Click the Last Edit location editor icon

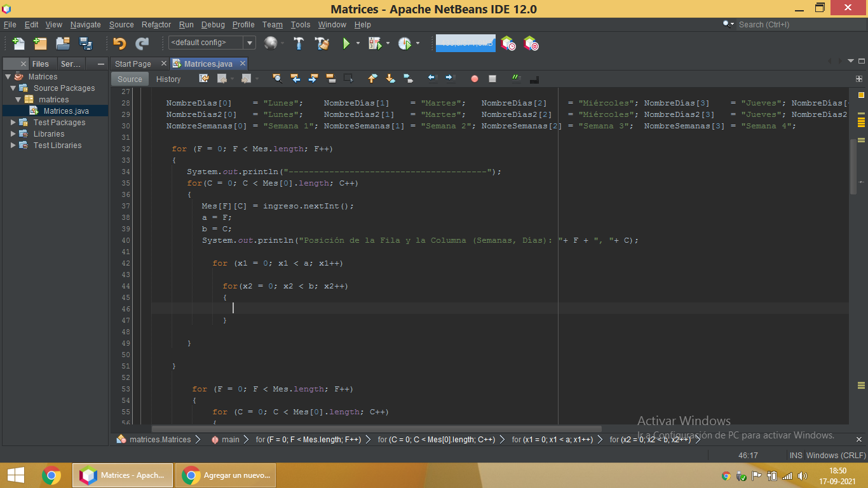coord(204,79)
